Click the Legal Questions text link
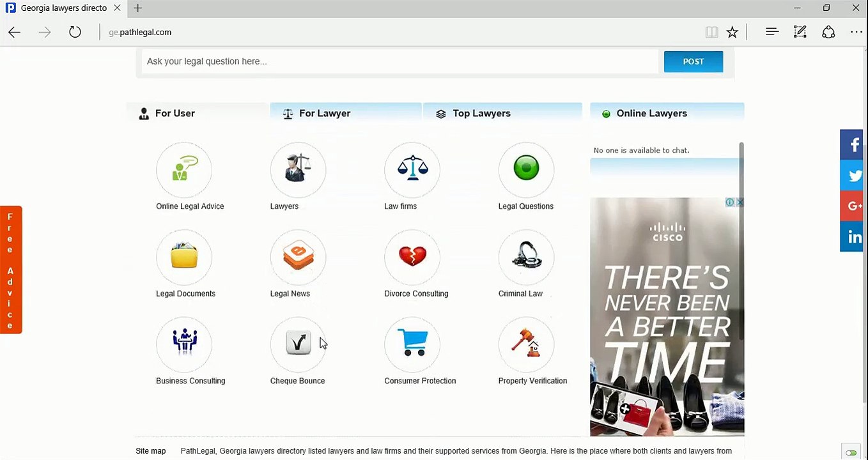The height and width of the screenshot is (460, 868). 526,206
